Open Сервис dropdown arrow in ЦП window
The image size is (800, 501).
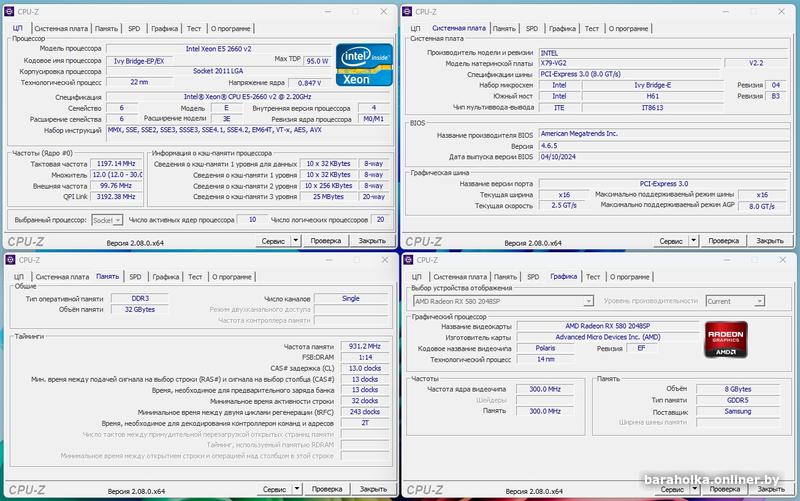(295, 240)
